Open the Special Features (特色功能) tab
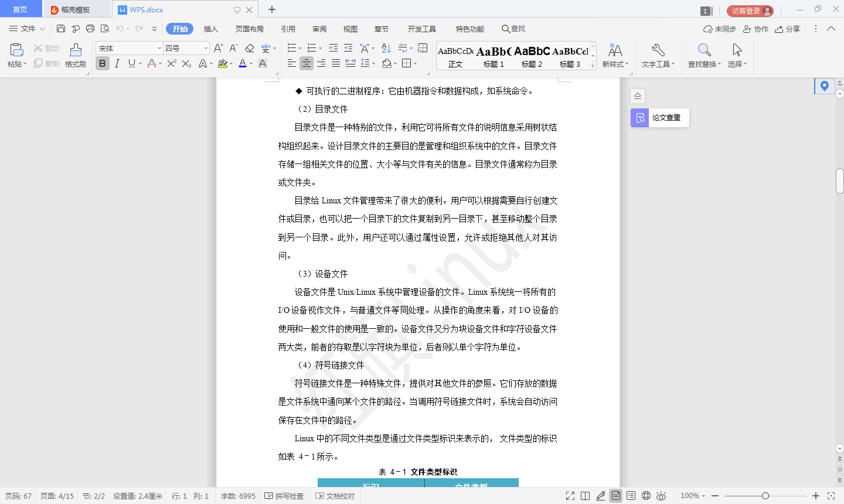844x504 pixels. point(470,29)
